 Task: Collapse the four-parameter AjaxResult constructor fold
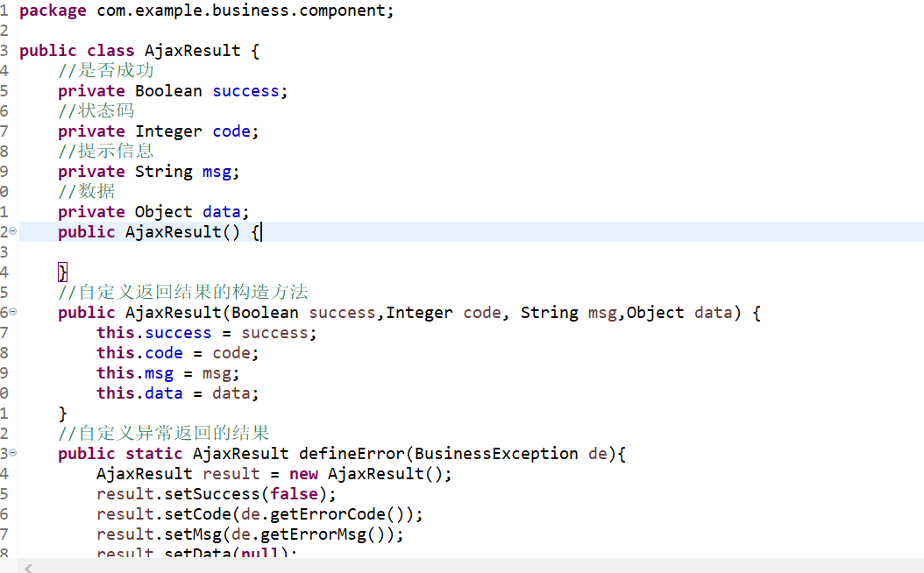[12, 312]
